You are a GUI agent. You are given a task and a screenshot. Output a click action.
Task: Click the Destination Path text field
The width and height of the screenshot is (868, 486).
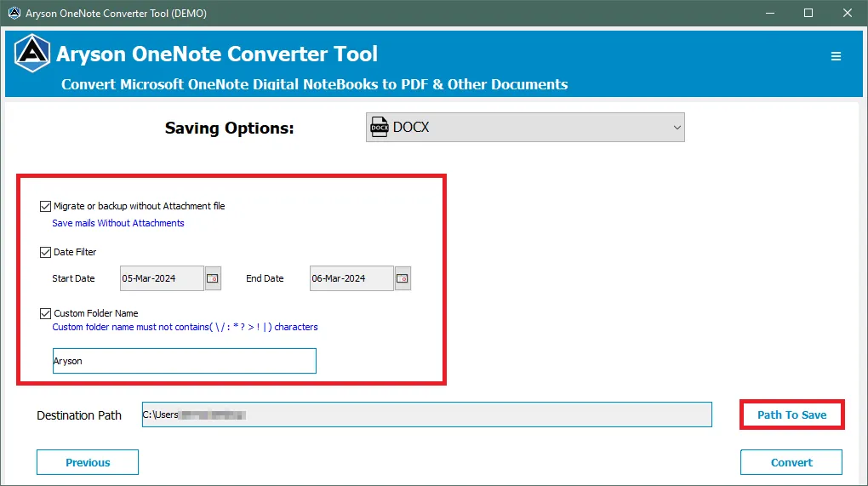(x=427, y=415)
